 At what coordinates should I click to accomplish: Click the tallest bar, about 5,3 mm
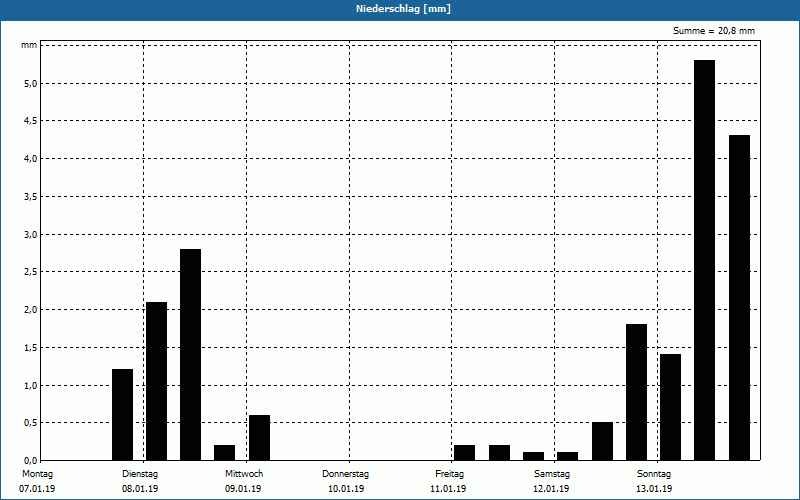705,260
